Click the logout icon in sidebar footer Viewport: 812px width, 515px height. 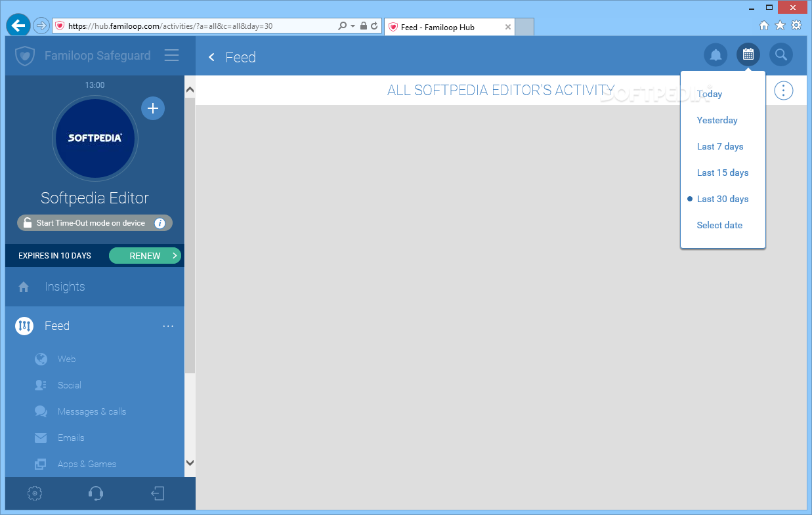(158, 493)
